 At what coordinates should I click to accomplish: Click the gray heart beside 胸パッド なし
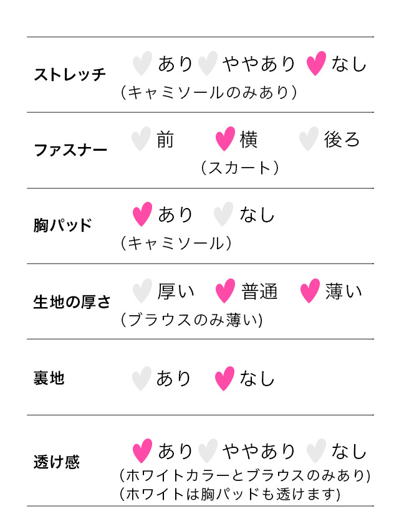coord(223,214)
